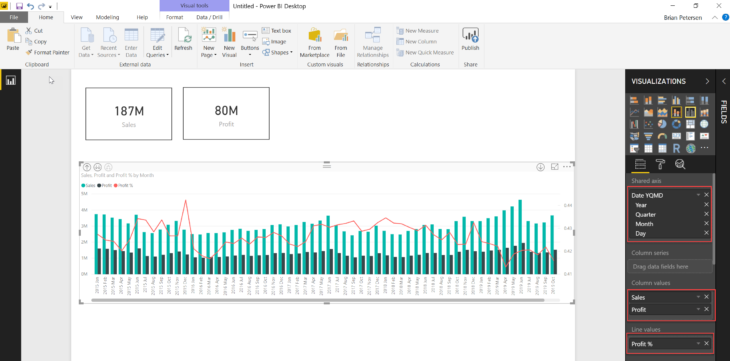Open the Format tab under Visual tools
Image resolution: width=730 pixels, height=361 pixels.
click(x=175, y=17)
